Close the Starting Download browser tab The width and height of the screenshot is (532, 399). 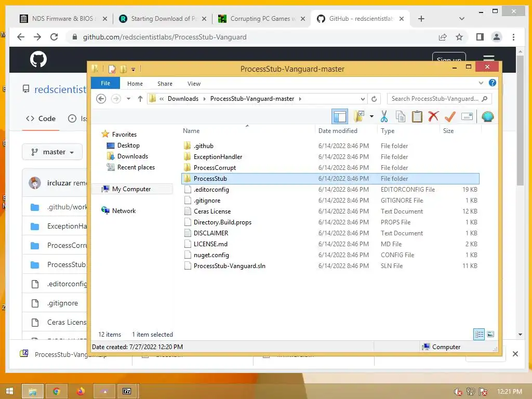pos(204,19)
